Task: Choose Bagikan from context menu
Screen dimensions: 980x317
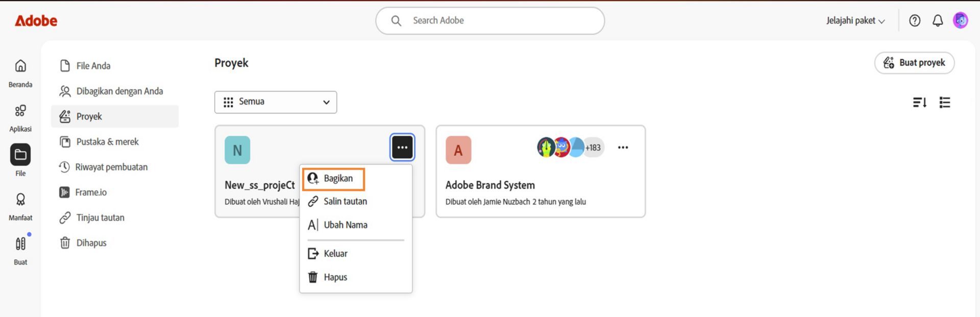Action: [333, 179]
